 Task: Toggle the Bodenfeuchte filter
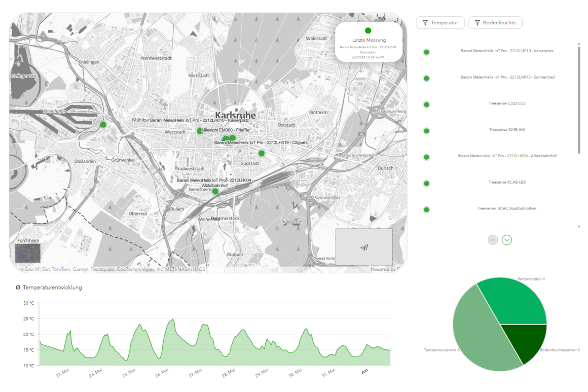tap(495, 22)
